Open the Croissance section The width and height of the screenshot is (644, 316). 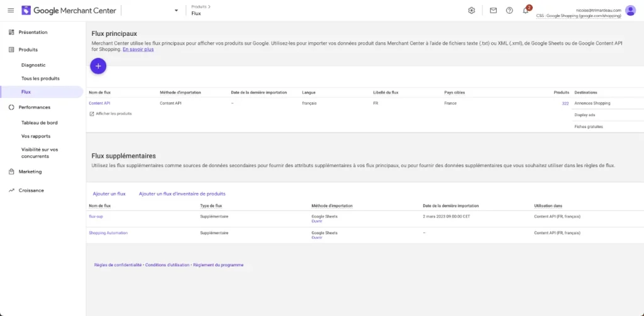coord(31,190)
